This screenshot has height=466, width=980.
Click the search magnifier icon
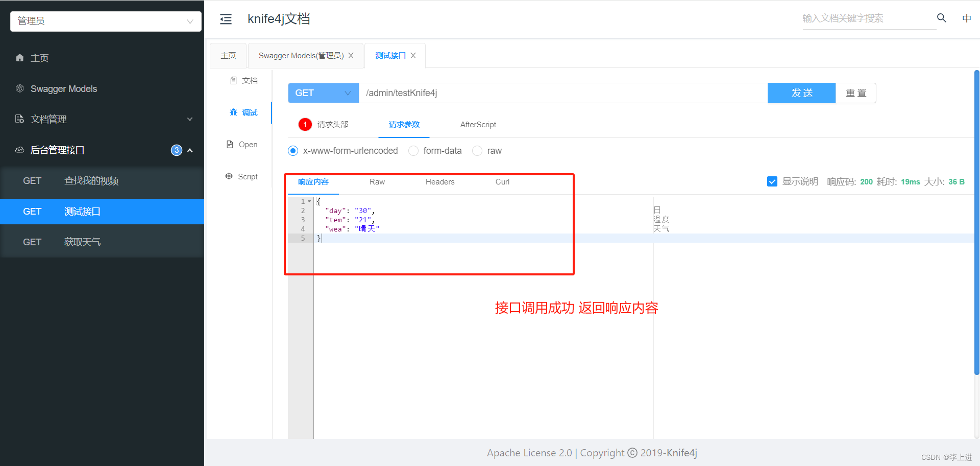point(942,18)
